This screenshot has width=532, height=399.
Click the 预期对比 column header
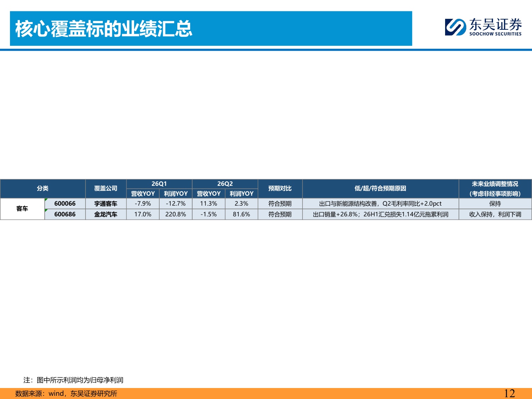(280, 189)
